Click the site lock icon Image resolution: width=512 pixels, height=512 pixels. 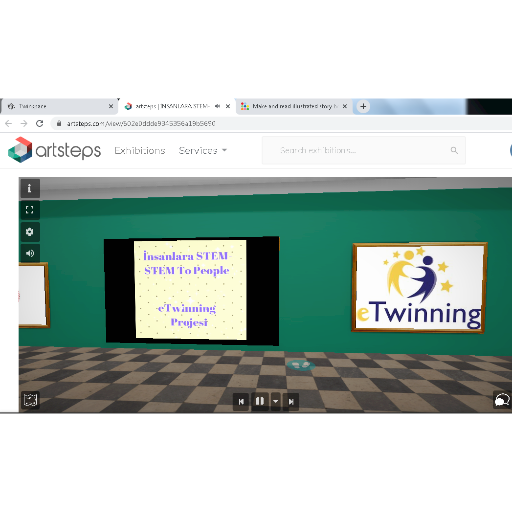[x=59, y=123]
